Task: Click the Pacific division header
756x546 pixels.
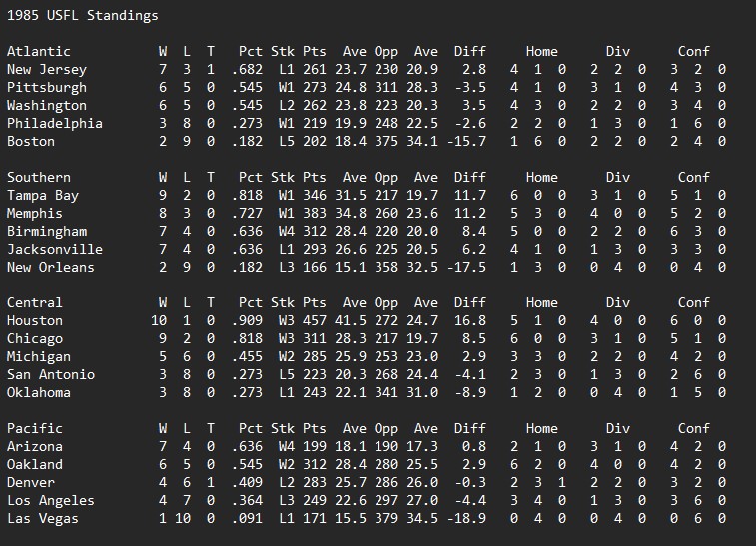Action: tap(34, 428)
